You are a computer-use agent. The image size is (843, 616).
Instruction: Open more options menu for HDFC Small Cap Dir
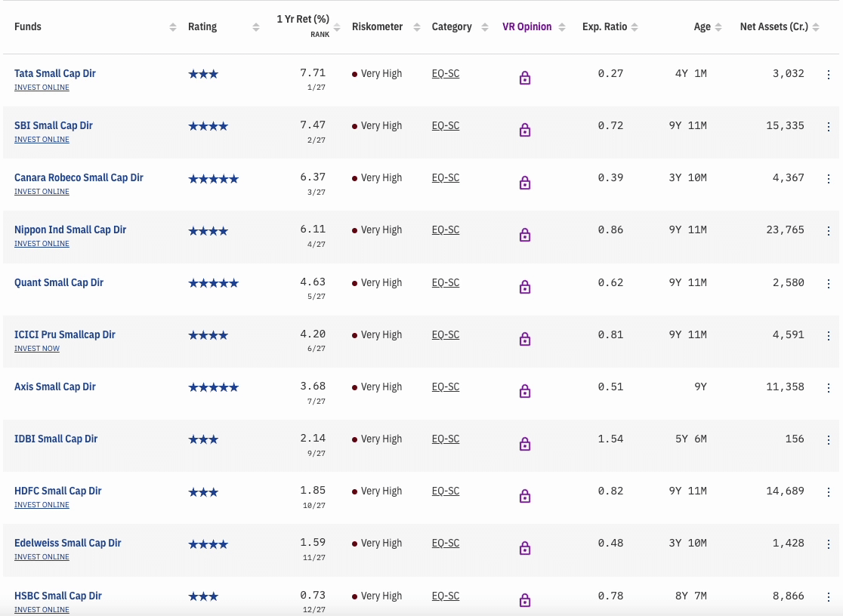[828, 492]
